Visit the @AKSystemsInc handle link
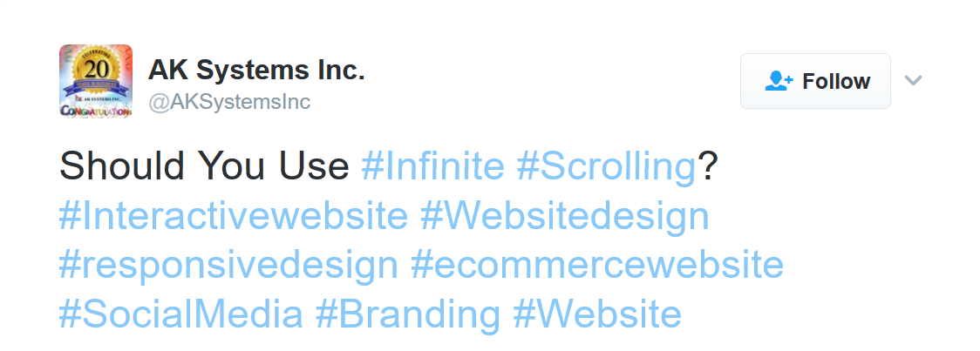Screen dimensions: 980x351 coord(229,102)
